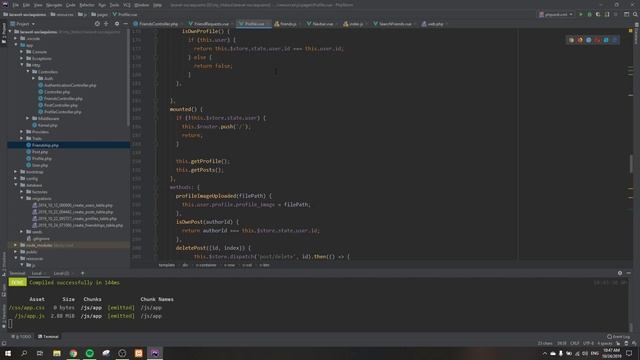
Task: Expand the Middleware folder
Action: (x=28, y=118)
